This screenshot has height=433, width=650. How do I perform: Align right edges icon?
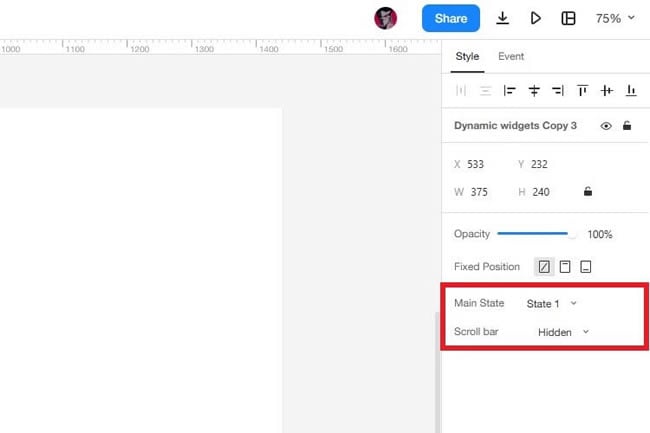(x=558, y=90)
